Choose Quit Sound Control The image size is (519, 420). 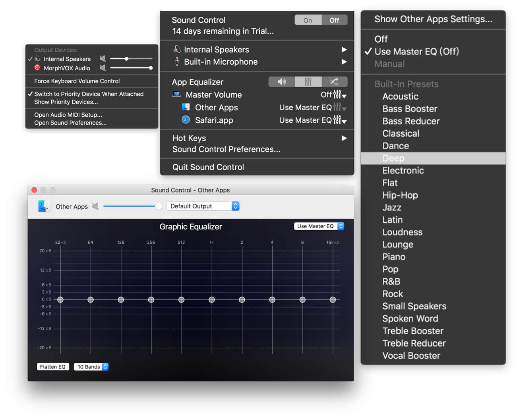click(x=208, y=167)
